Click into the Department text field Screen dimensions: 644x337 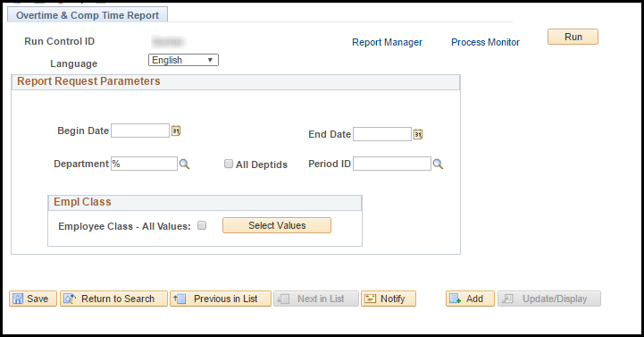144,164
